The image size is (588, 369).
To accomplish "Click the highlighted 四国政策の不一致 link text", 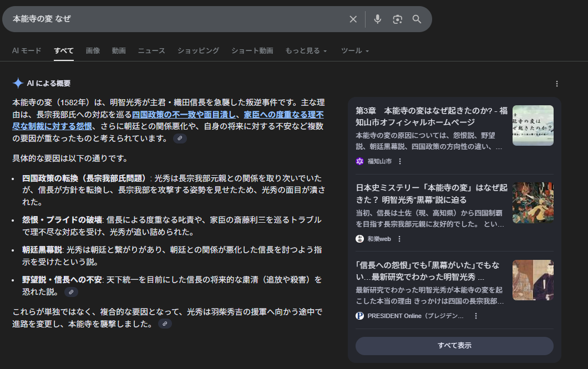I will pyautogui.click(x=184, y=115).
